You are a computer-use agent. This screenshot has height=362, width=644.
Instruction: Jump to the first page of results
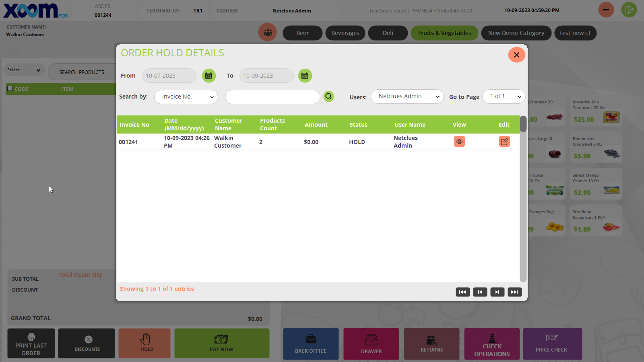pos(462,292)
